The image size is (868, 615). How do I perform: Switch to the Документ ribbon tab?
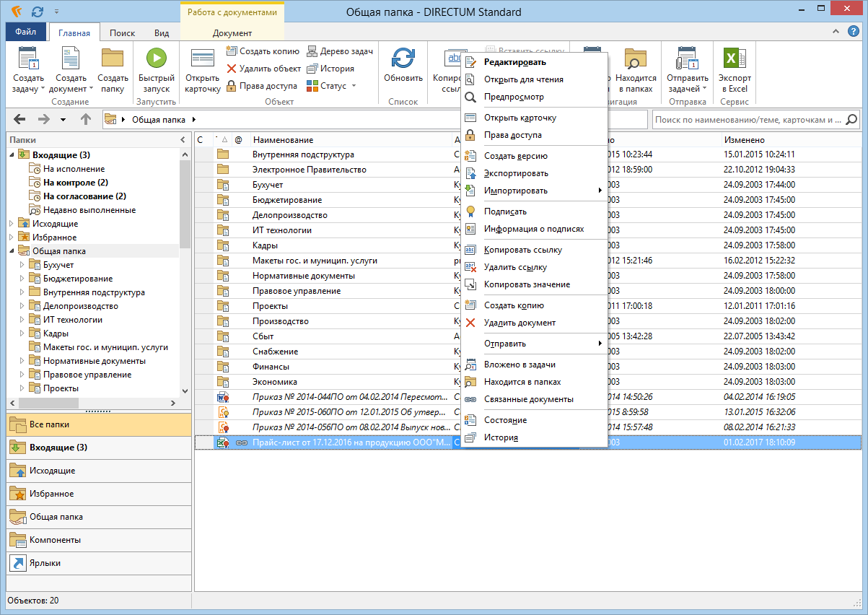[232, 32]
